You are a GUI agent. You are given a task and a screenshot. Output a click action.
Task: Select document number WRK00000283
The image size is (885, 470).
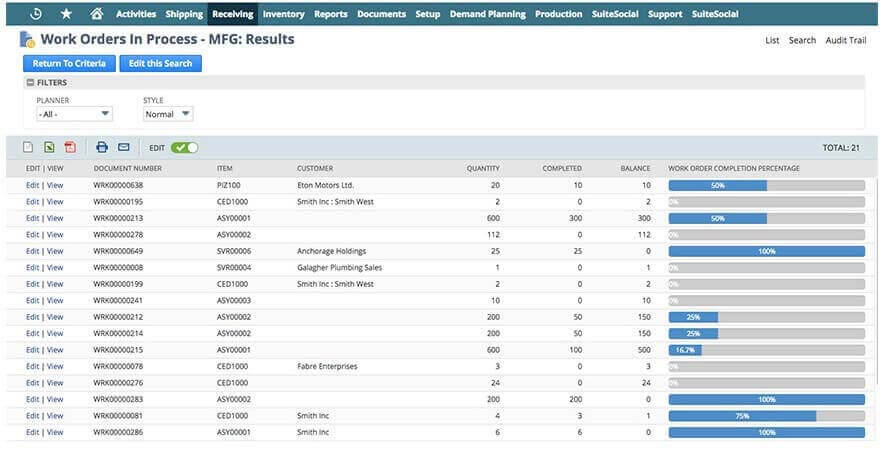[119, 399]
